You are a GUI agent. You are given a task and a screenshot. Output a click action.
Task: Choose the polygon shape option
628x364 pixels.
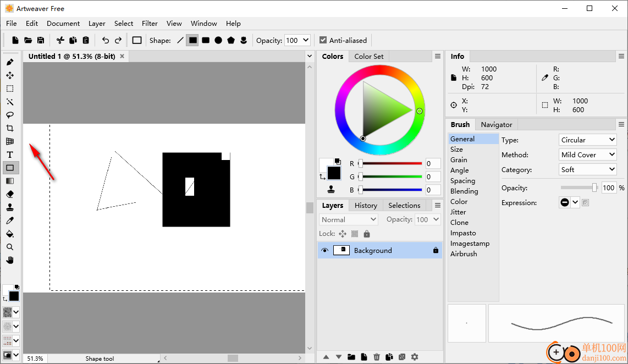click(x=231, y=40)
